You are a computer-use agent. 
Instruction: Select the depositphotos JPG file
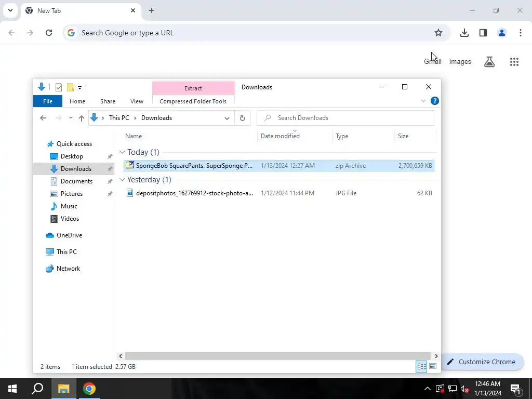pyautogui.click(x=279, y=193)
